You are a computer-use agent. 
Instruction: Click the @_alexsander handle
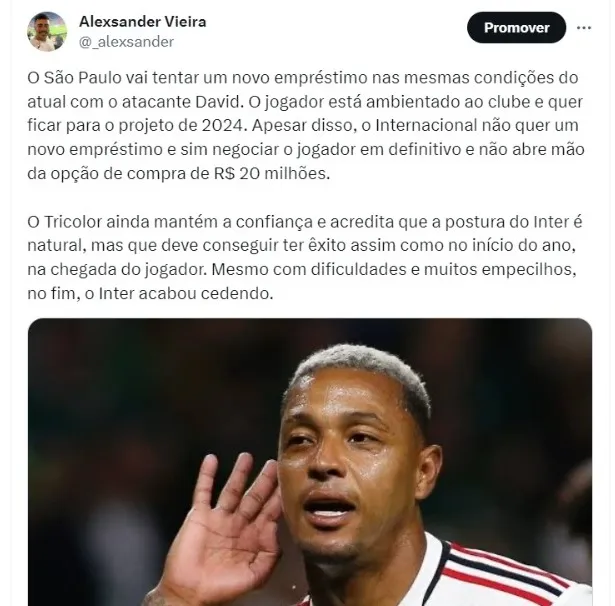[x=126, y=42]
